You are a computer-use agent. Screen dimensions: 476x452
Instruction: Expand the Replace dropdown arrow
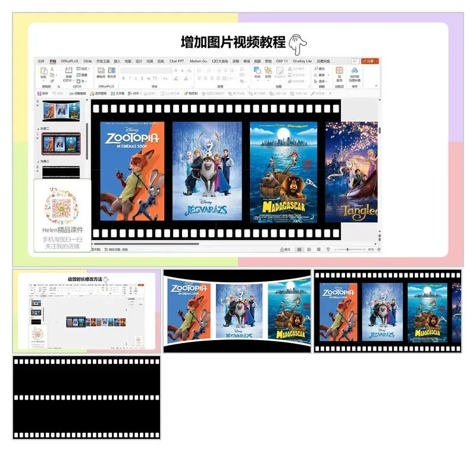(x=328, y=75)
